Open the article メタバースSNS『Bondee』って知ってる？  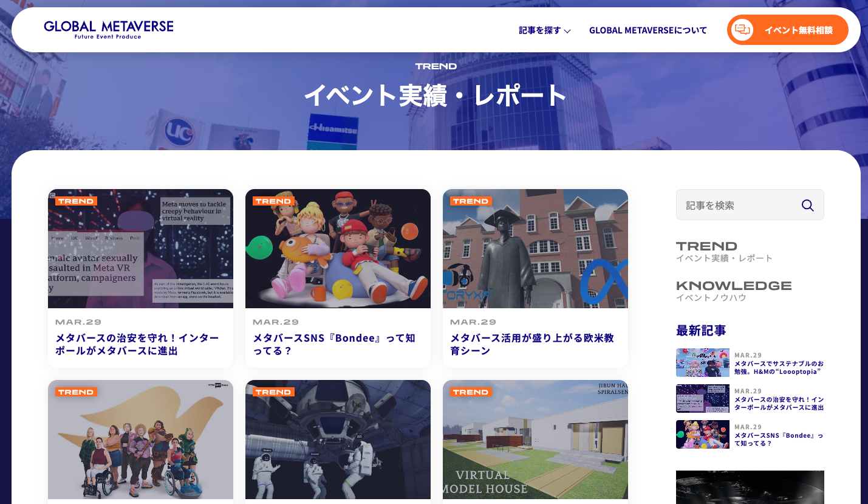click(x=333, y=345)
